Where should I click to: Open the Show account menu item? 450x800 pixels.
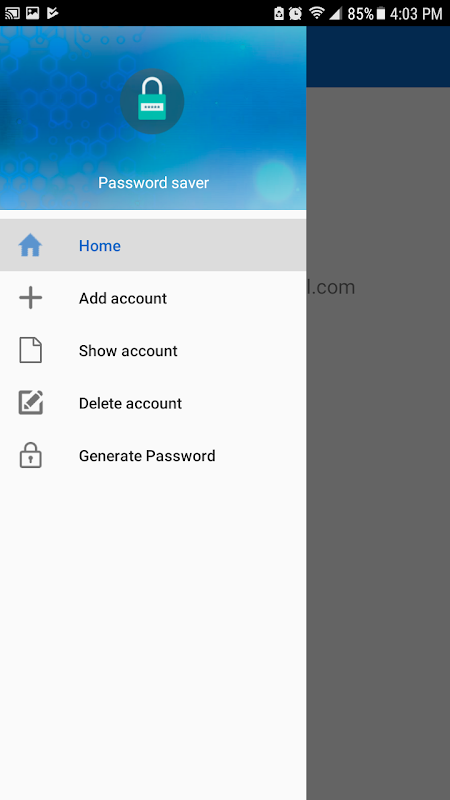tap(153, 350)
